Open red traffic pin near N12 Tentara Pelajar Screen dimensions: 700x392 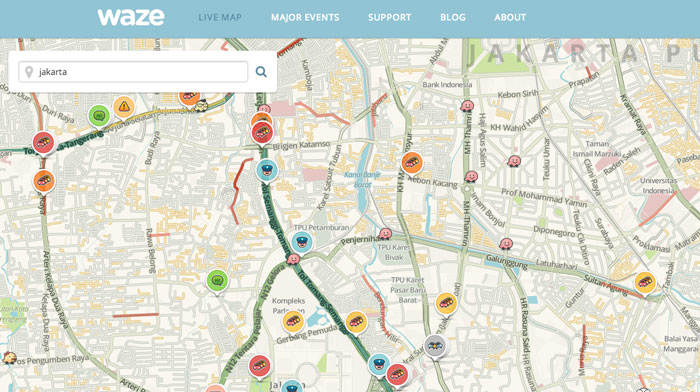pos(260,366)
